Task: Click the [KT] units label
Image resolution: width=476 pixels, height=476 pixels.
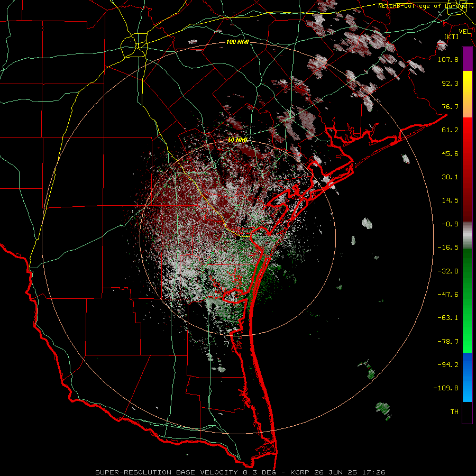Action: point(452,36)
